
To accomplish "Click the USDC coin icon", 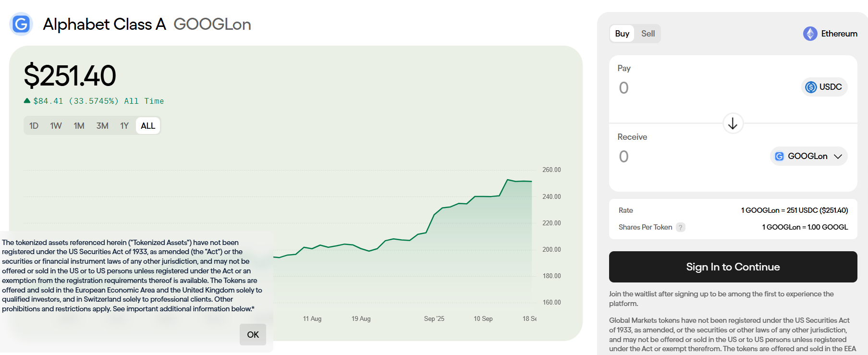I will [811, 87].
